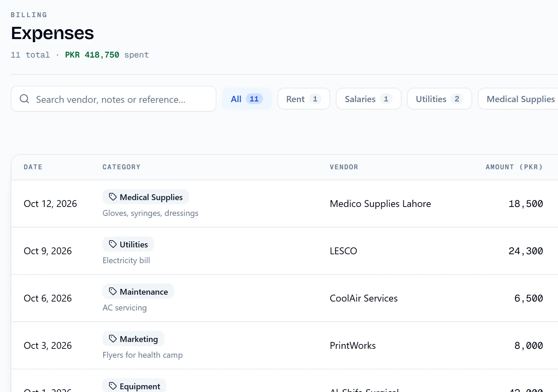Click the 24,300 amount cell

coord(526,251)
